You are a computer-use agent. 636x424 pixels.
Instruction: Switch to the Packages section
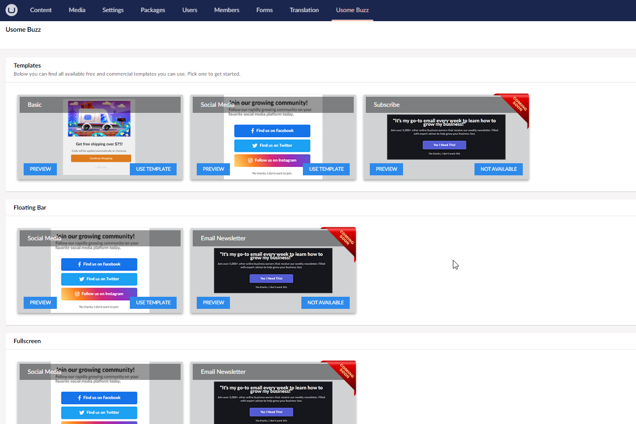tap(153, 10)
